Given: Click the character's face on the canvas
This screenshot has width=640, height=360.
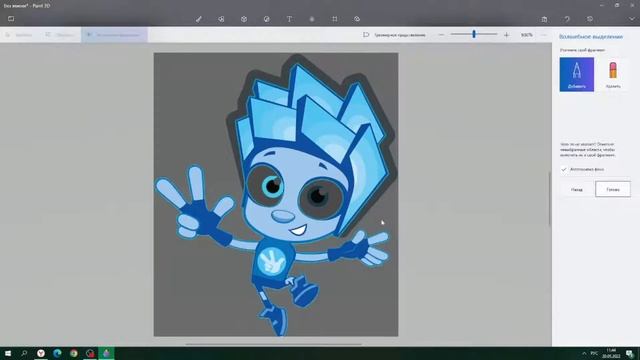Looking at the screenshot, I should 292,196.
